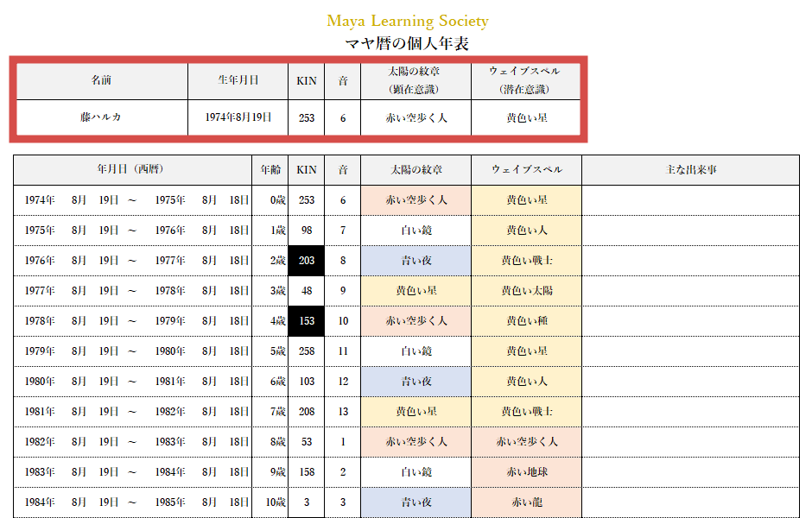Select the name cell 藤ハルカ
The image size is (812, 518).
tap(102, 117)
